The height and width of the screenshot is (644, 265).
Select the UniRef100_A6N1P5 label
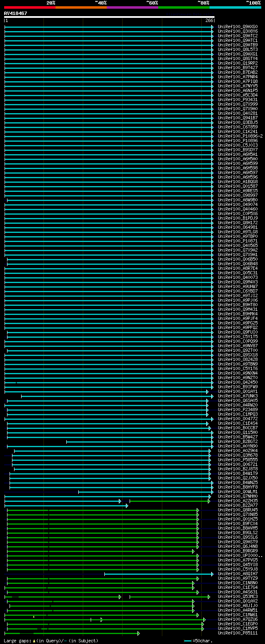coord(238,90)
